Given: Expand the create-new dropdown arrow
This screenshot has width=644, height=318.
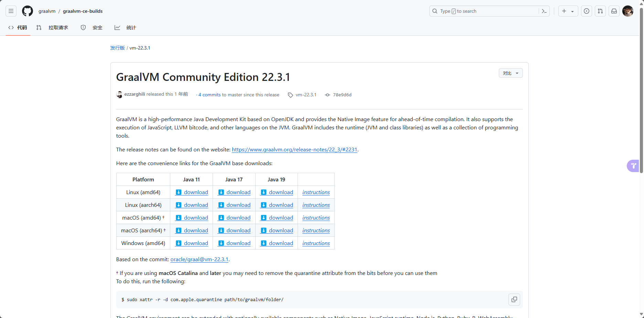Looking at the screenshot, I should coord(572,11).
